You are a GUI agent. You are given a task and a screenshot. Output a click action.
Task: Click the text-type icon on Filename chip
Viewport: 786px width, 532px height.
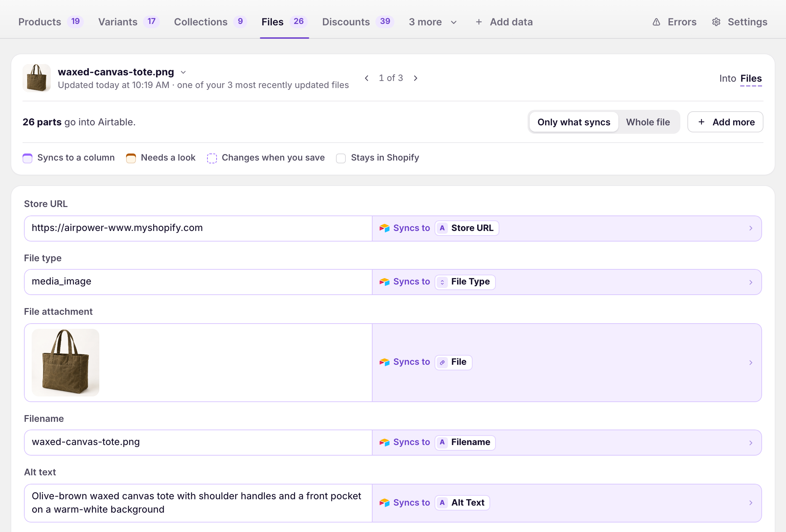(x=442, y=442)
